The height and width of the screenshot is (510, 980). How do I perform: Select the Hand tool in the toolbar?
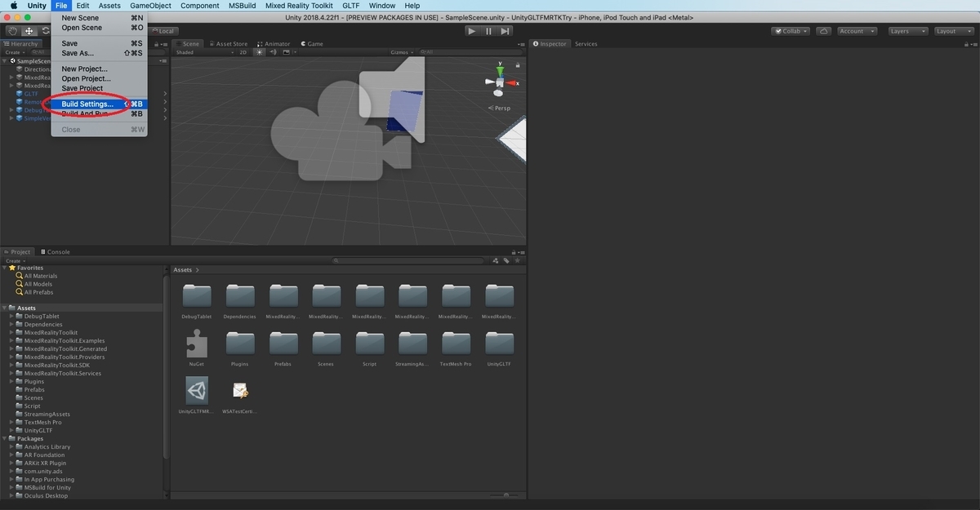pos(13,31)
